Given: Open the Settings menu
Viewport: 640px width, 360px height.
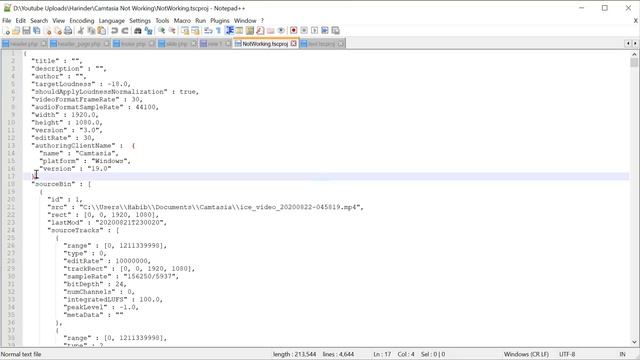Looking at the screenshot, I should 140,20.
